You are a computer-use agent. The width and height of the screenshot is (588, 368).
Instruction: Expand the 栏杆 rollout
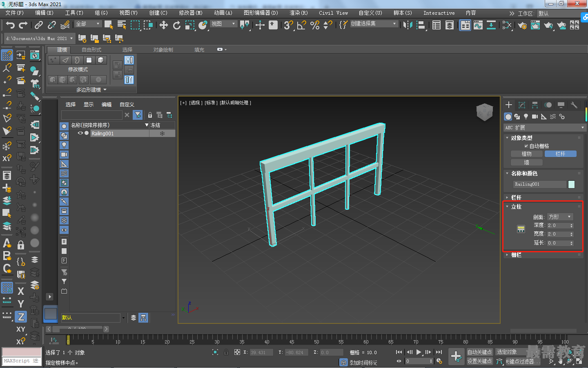pyautogui.click(x=516, y=197)
